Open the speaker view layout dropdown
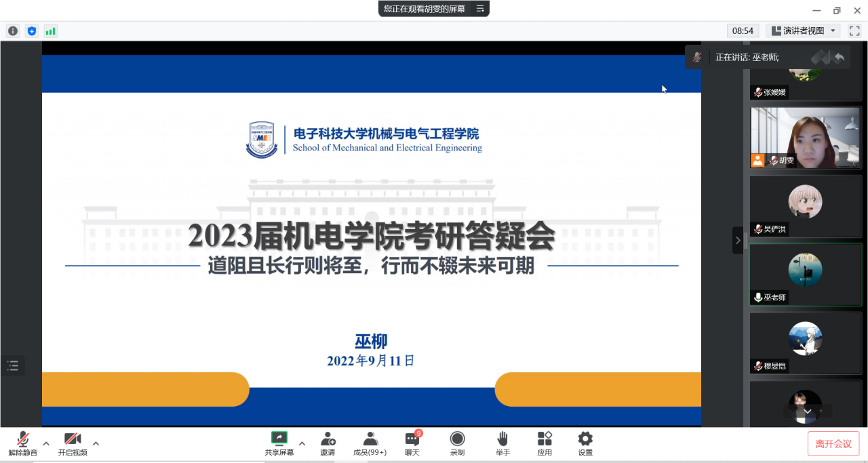The width and height of the screenshot is (868, 463). coord(803,31)
